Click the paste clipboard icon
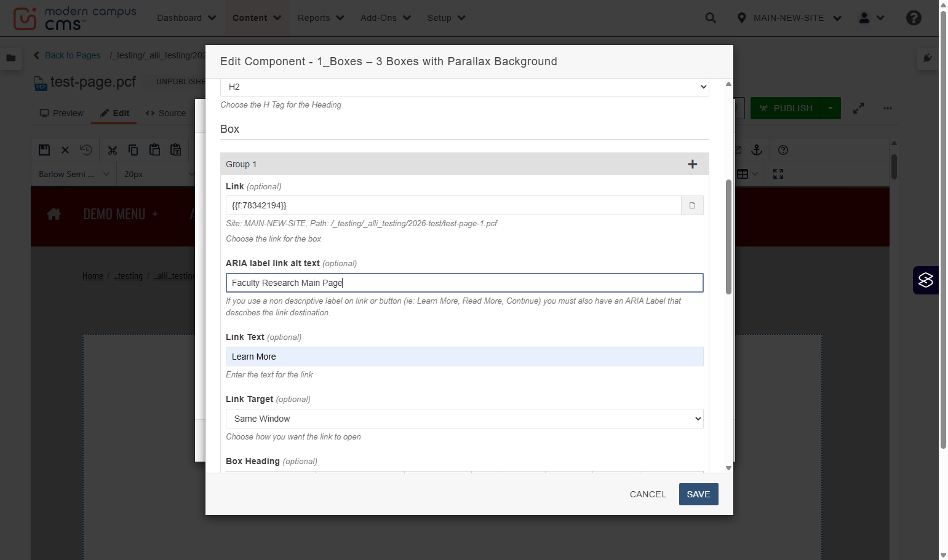Viewport: 948px width, 560px height. click(154, 150)
